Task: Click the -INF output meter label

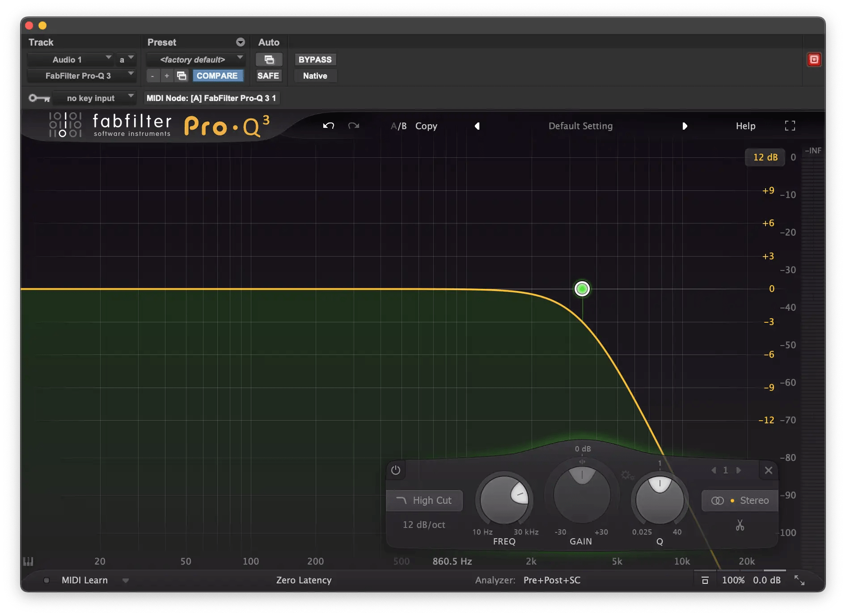Action: [813, 151]
